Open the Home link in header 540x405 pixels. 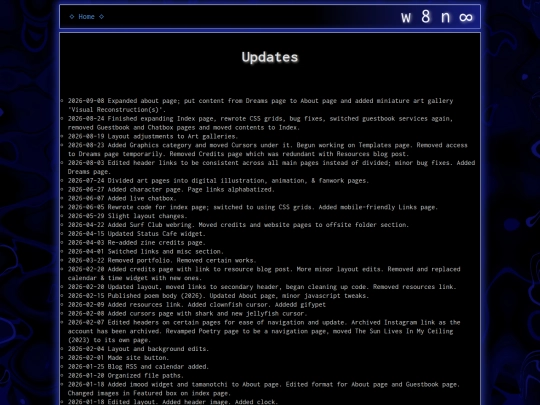pyautogui.click(x=86, y=17)
